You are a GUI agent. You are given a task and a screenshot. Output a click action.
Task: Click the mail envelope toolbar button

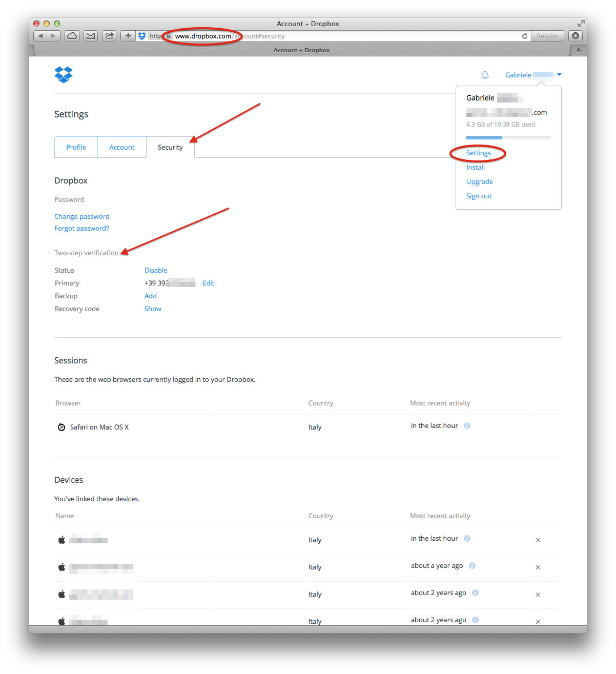click(91, 36)
